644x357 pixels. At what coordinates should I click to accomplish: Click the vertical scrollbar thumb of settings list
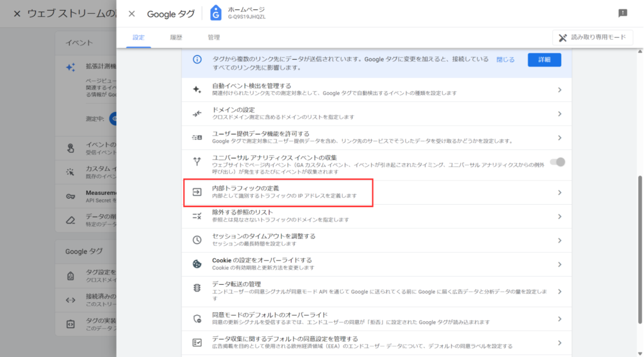(x=640, y=250)
